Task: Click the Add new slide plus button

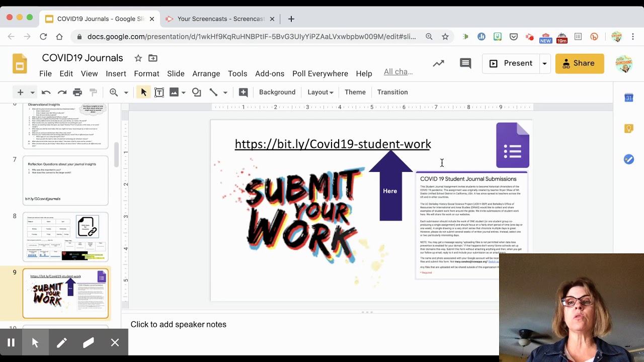Action: [x=20, y=92]
